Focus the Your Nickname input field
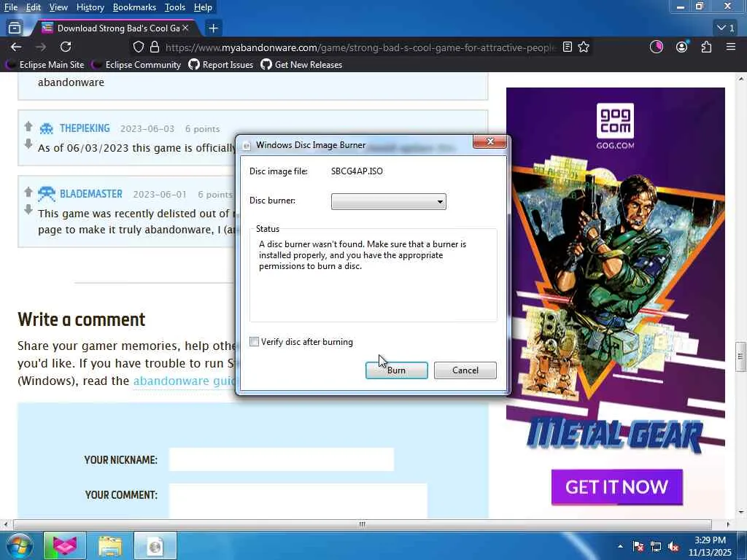Screen dimensions: 747x560 (282, 459)
